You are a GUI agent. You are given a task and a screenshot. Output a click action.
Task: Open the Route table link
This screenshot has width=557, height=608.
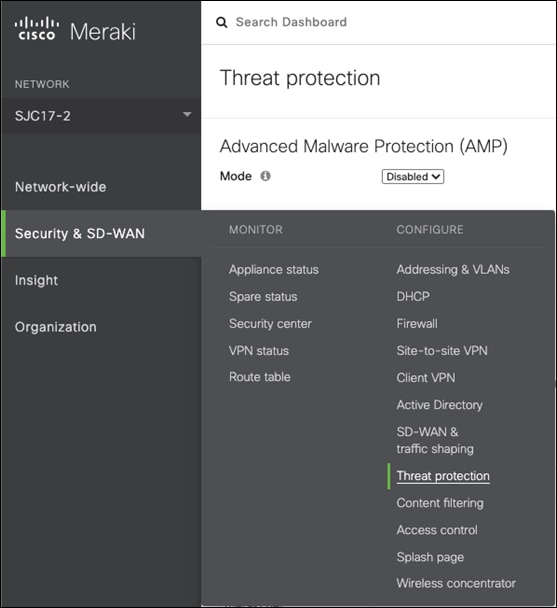(259, 377)
